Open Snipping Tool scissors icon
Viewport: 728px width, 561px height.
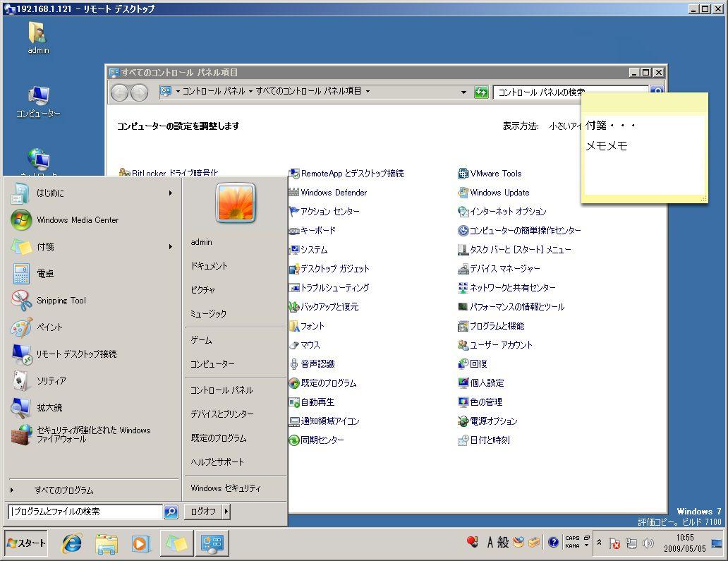(21, 301)
